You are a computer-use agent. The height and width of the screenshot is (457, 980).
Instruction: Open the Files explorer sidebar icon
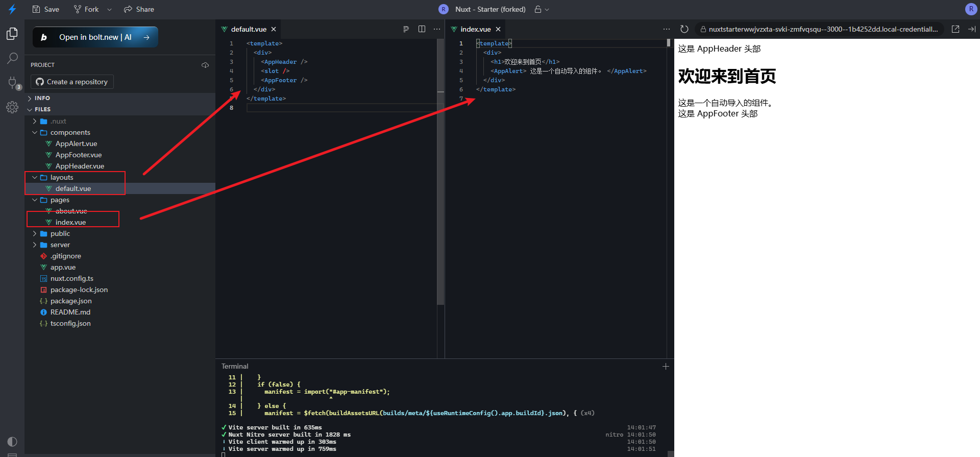(12, 34)
